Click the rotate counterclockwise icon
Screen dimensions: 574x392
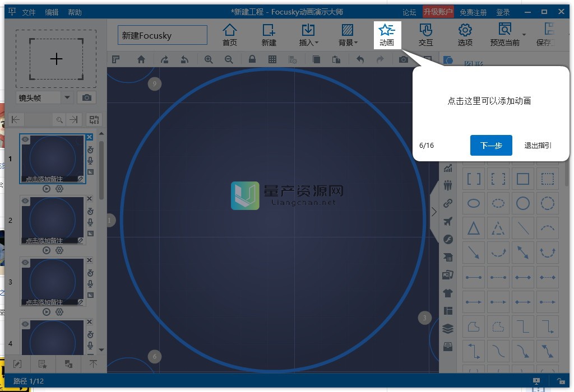coord(185,59)
